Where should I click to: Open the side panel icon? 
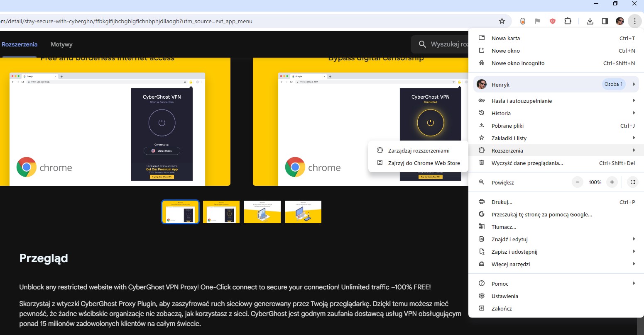(x=605, y=21)
